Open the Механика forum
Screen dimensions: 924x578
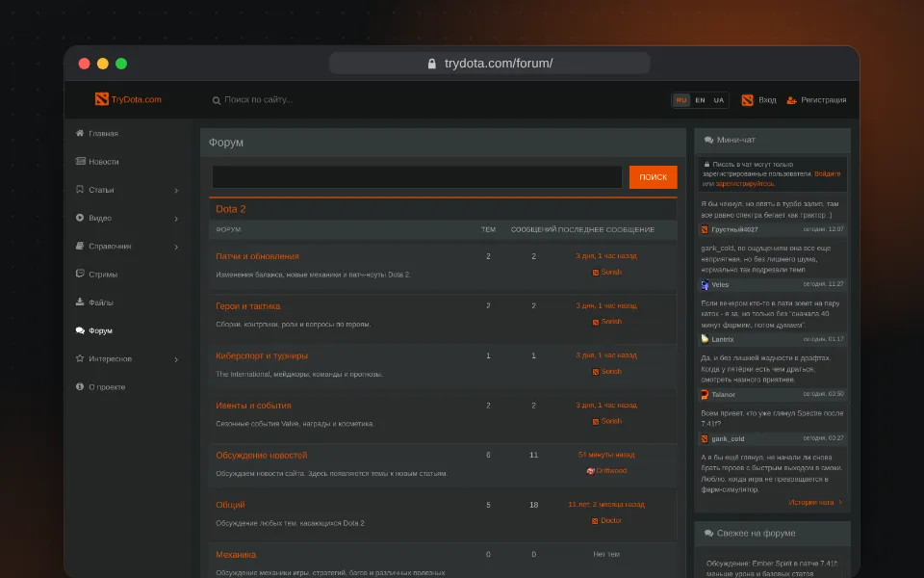click(x=236, y=555)
